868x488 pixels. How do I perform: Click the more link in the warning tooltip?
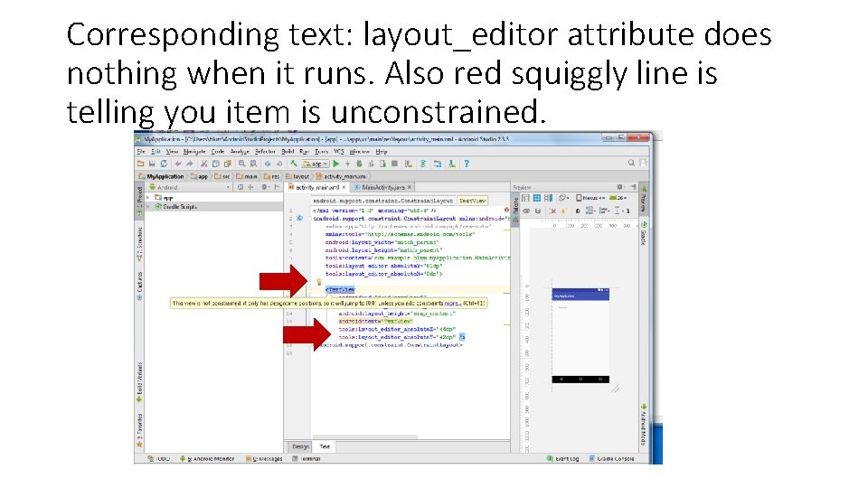(452, 304)
